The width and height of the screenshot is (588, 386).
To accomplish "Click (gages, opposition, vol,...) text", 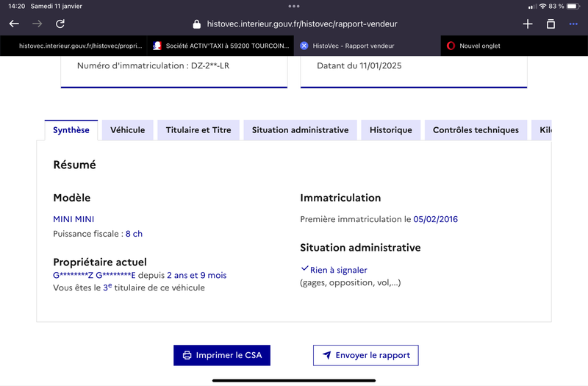I will [x=351, y=282].
